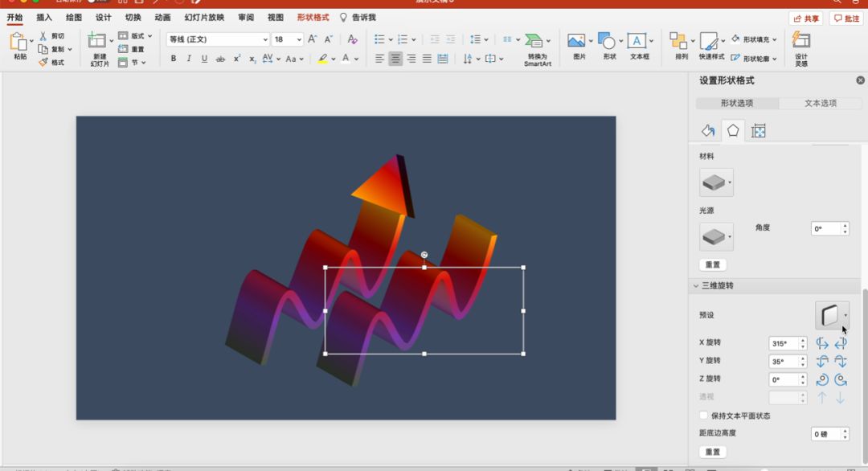Image resolution: width=868 pixels, height=471 pixels.
Task: Click lighting 角度 stepper arrows
Action: tap(845, 228)
